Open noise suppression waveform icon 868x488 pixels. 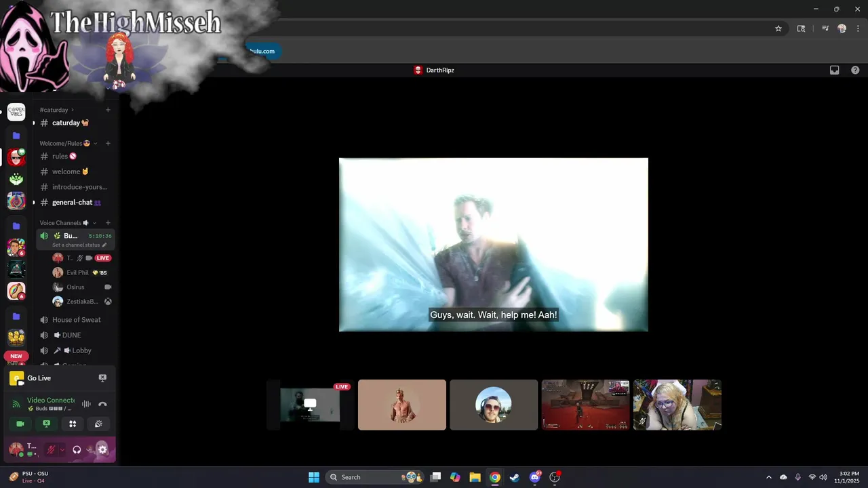click(x=86, y=404)
